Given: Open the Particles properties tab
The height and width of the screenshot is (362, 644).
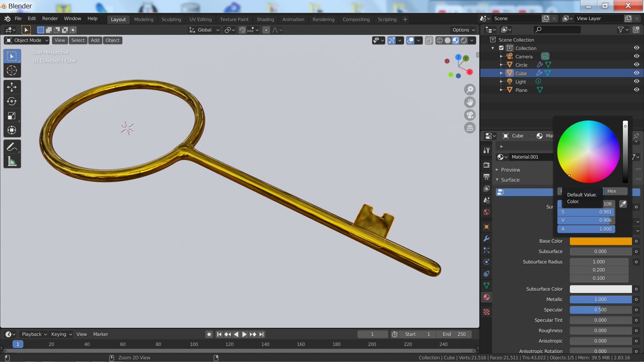Looking at the screenshot, I should [487, 250].
